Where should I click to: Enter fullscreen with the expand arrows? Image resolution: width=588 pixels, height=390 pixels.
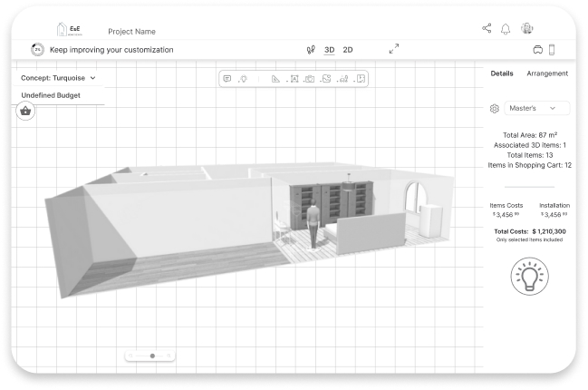click(x=394, y=49)
